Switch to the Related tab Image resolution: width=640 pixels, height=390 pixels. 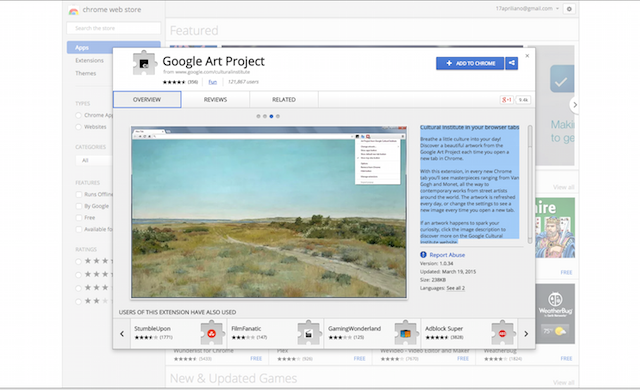pos(284,100)
